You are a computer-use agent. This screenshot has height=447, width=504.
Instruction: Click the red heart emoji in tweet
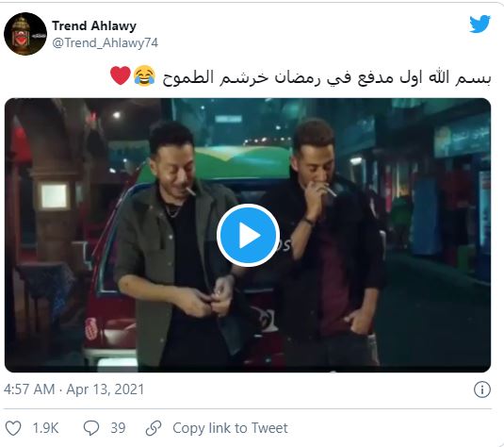[121, 75]
